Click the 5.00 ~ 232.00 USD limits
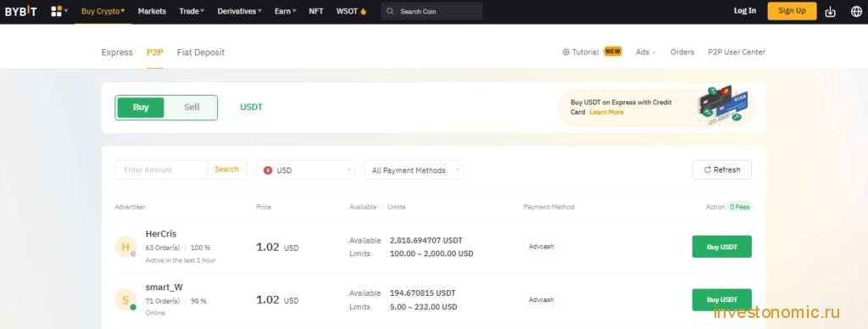 (424, 307)
